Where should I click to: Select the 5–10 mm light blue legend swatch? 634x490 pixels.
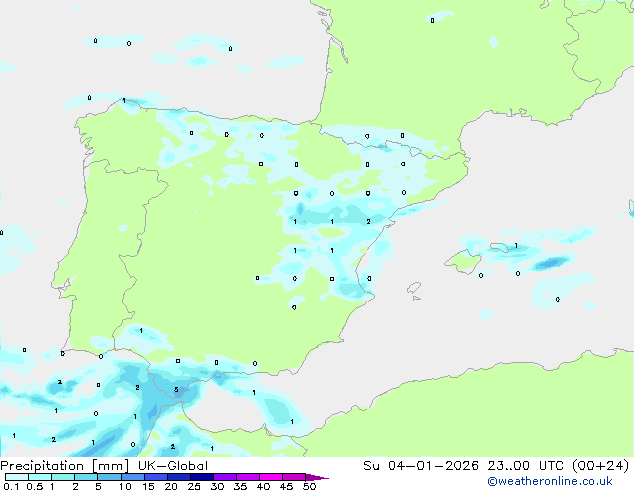tap(109, 477)
